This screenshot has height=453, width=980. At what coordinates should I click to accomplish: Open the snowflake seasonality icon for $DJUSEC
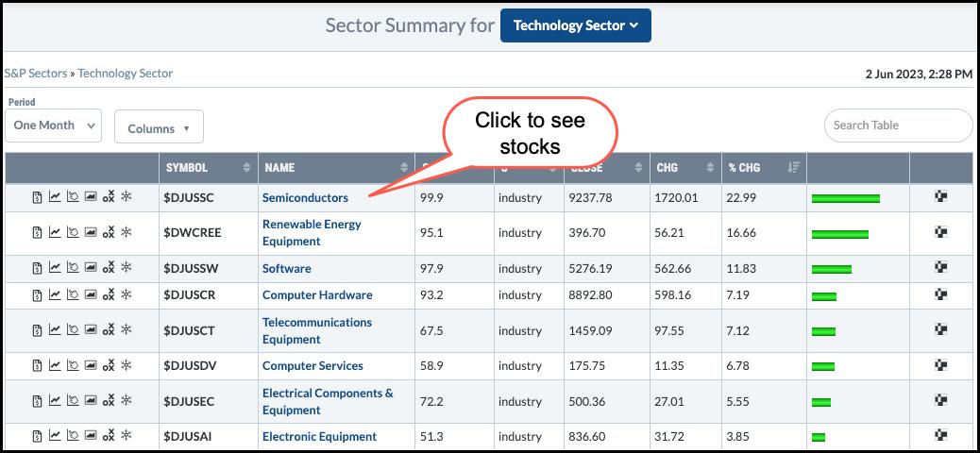pos(126,401)
